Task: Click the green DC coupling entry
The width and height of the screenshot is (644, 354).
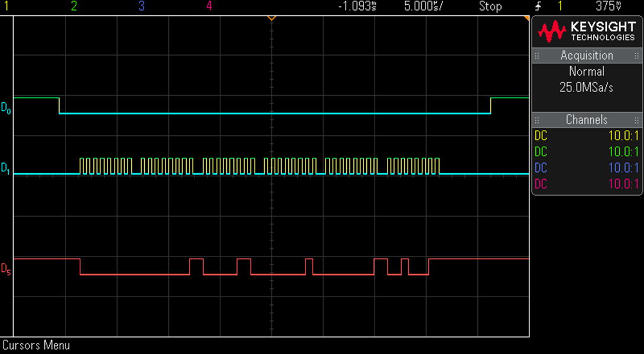Action: [541, 152]
